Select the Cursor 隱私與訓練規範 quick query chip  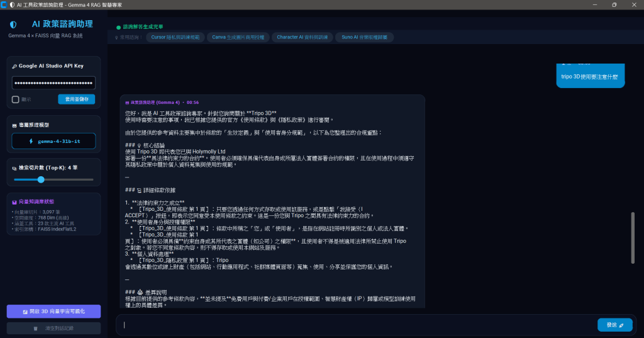point(175,37)
